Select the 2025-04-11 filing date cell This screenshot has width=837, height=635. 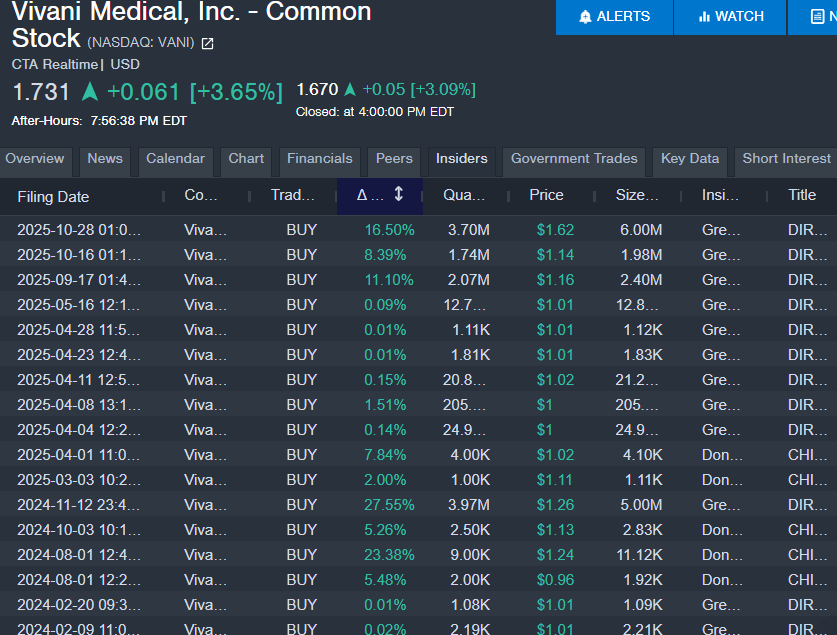(x=79, y=380)
